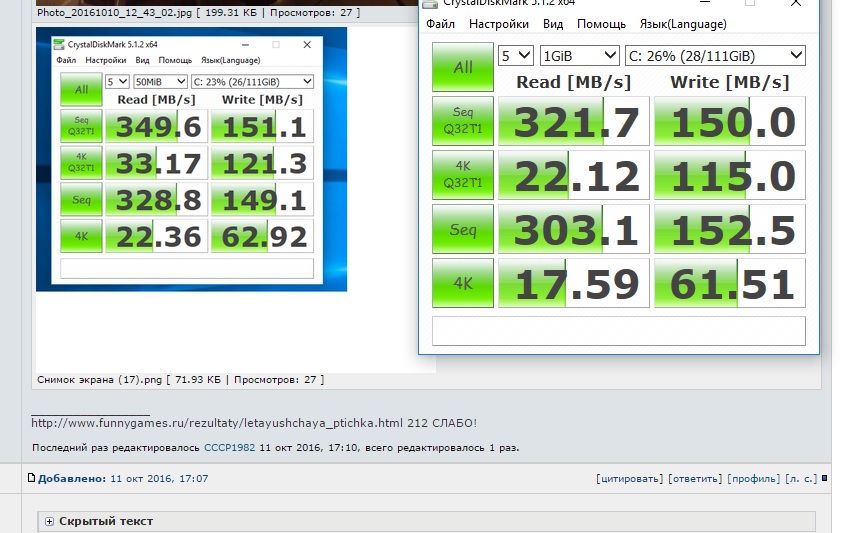Click Write [MB/s] header in large window
Image resolution: width=860 pixels, height=533 pixels.
tap(730, 82)
